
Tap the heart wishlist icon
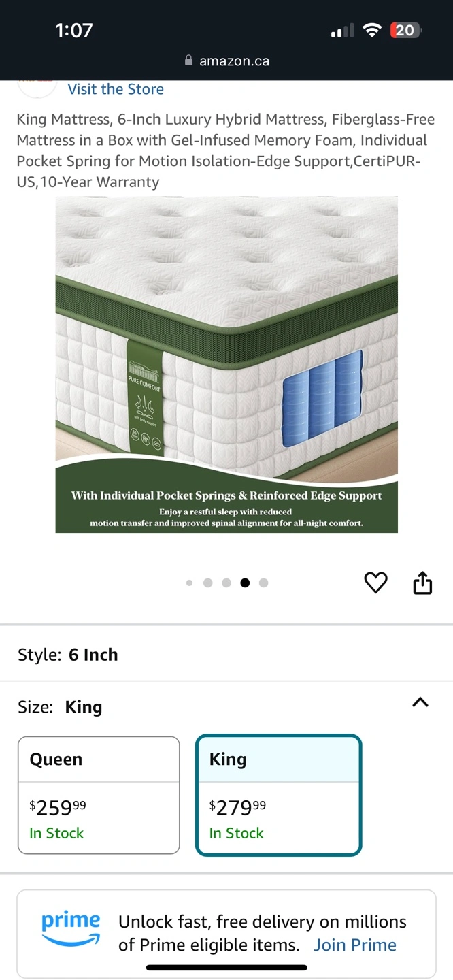(x=375, y=583)
